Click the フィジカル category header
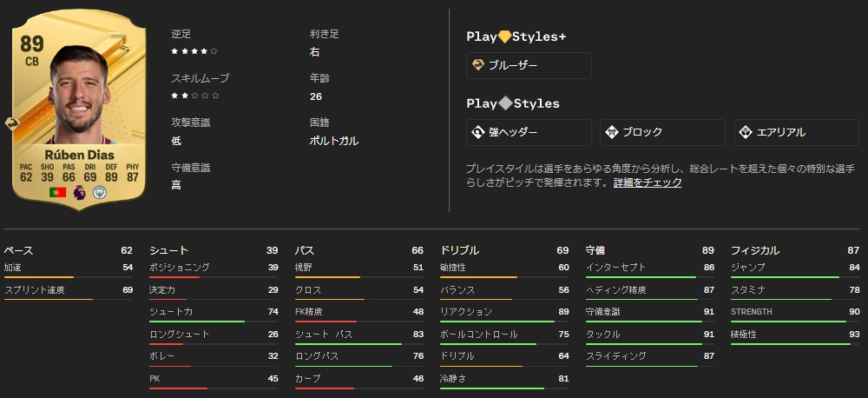This screenshot has height=398, width=868. point(754,250)
